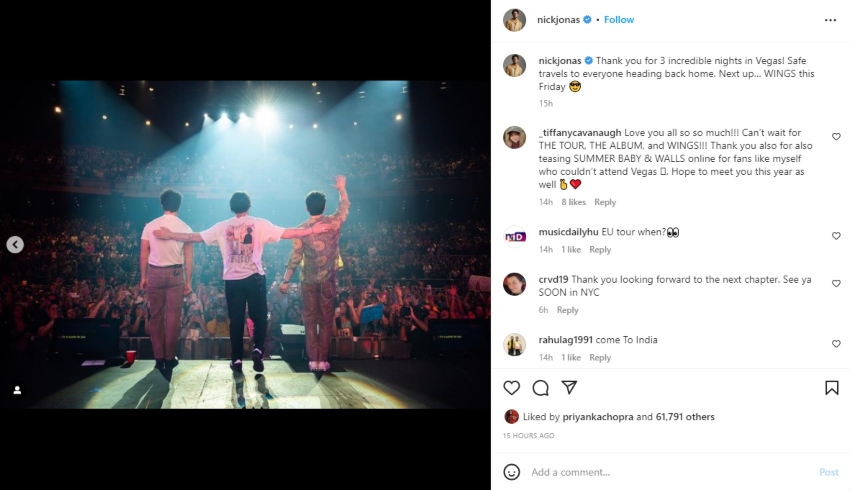Go to previous photo with left arrow
The height and width of the screenshot is (490, 850).
click(x=15, y=245)
